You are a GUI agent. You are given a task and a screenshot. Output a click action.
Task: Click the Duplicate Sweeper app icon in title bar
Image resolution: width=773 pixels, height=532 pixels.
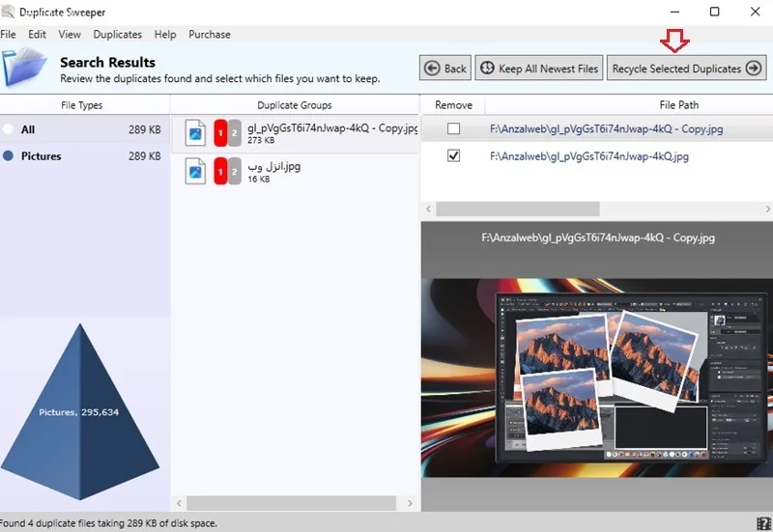click(x=8, y=11)
